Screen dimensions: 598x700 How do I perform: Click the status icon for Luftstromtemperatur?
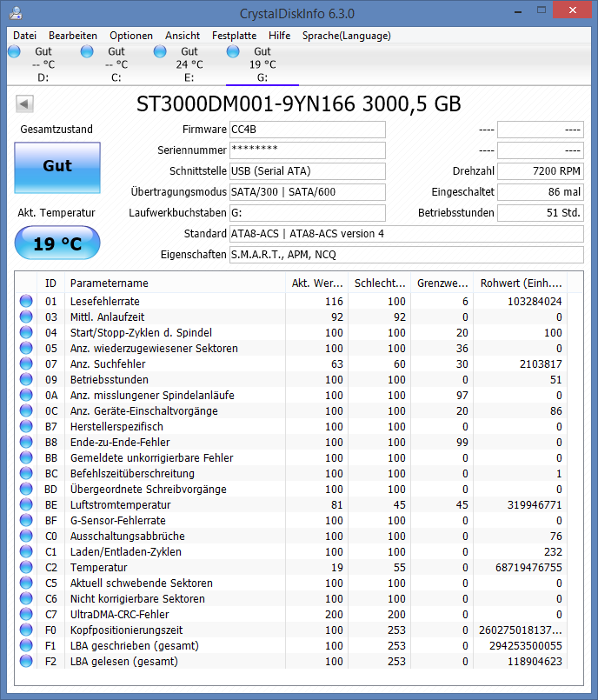pyautogui.click(x=26, y=504)
